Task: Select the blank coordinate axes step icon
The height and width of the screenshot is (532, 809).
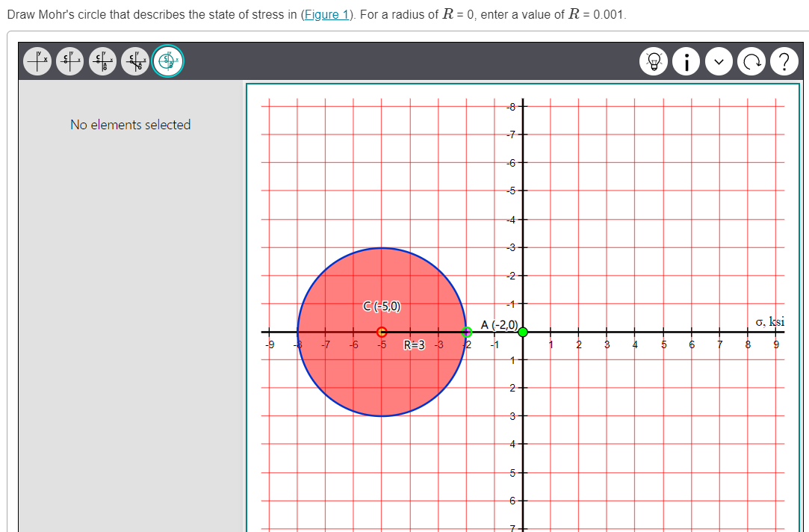Action: [37, 61]
